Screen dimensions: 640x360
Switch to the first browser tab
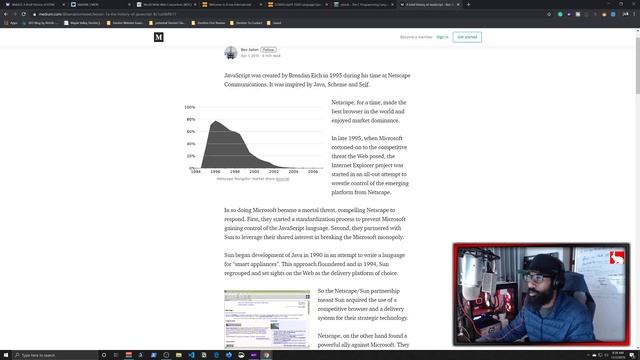(35, 4)
